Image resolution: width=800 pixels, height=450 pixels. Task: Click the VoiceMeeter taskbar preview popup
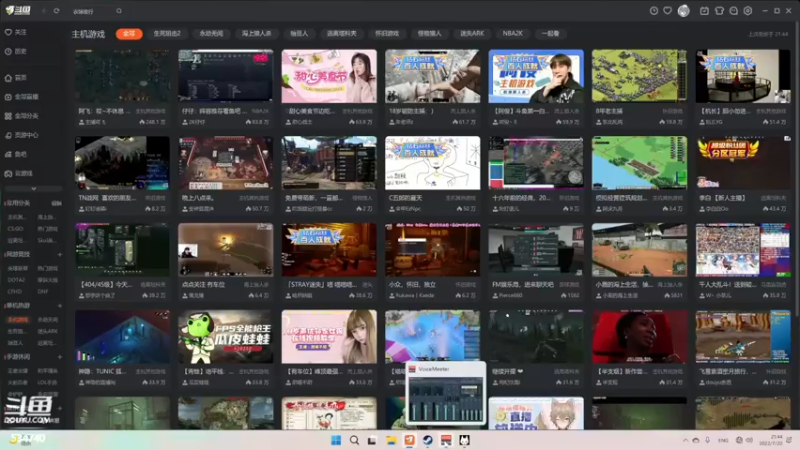446,393
